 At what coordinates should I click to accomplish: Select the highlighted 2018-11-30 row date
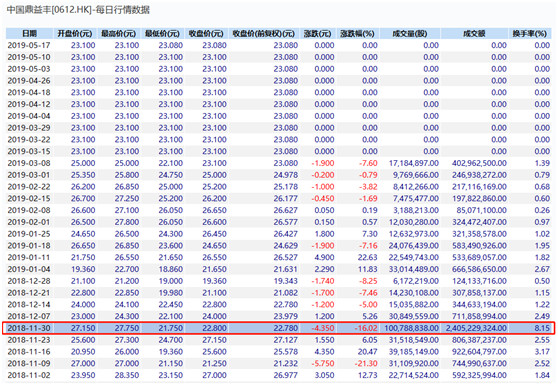pos(29,328)
